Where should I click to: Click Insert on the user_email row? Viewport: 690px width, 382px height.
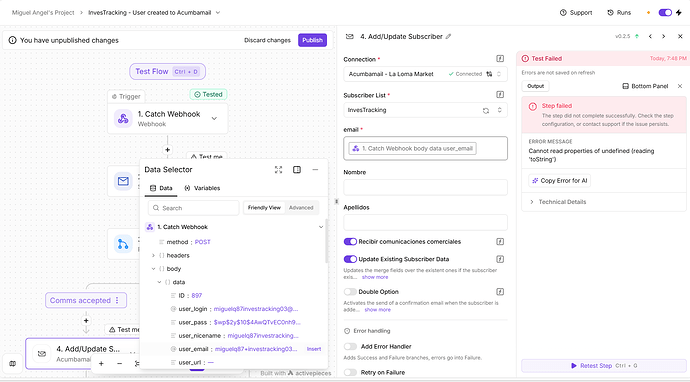point(314,349)
